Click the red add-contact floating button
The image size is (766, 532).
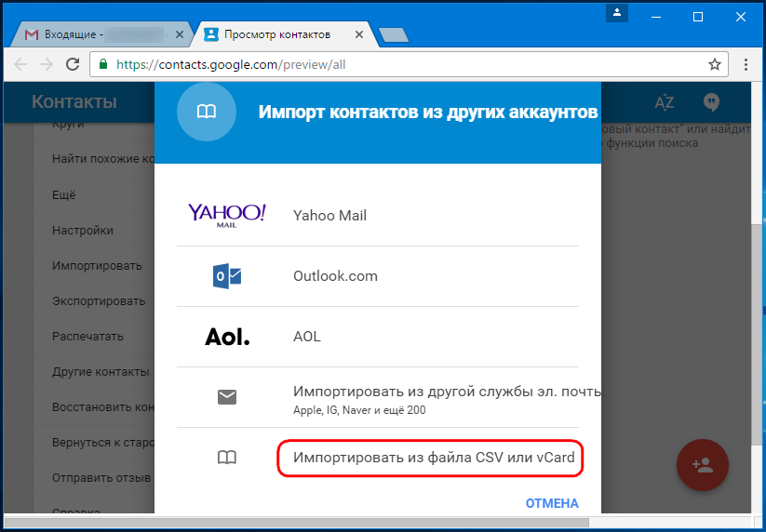pos(703,465)
